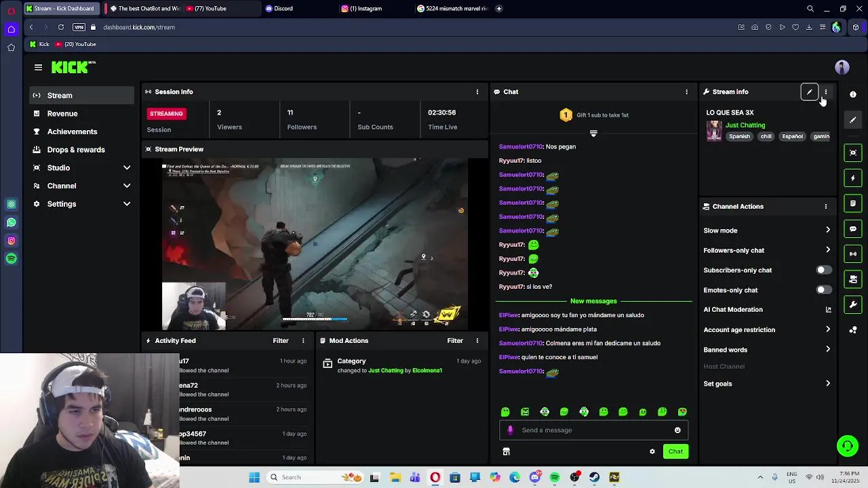
Task: Select Stream in the sidebar
Action: click(x=82, y=96)
